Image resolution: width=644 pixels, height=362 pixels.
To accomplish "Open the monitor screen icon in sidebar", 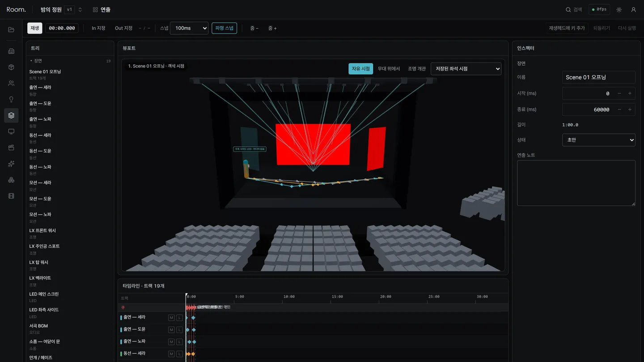I will (11, 131).
